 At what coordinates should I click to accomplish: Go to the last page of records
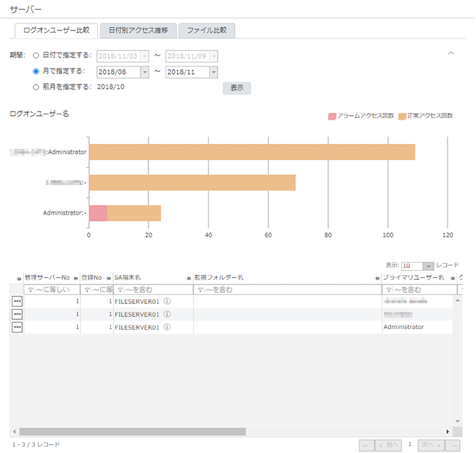(452, 445)
